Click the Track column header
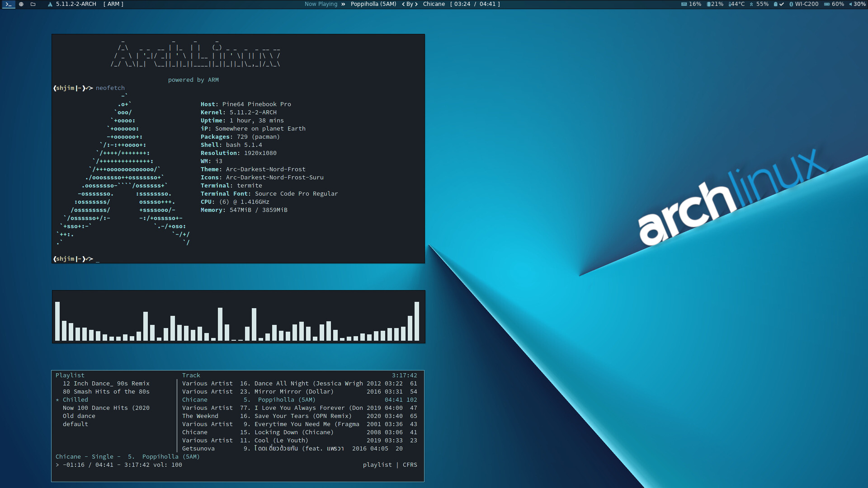868x488 pixels. click(x=191, y=375)
